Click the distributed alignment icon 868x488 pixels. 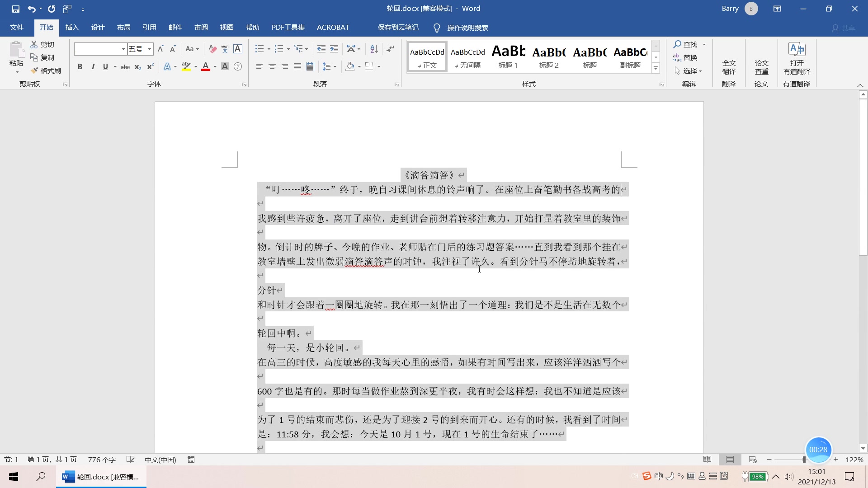310,67
